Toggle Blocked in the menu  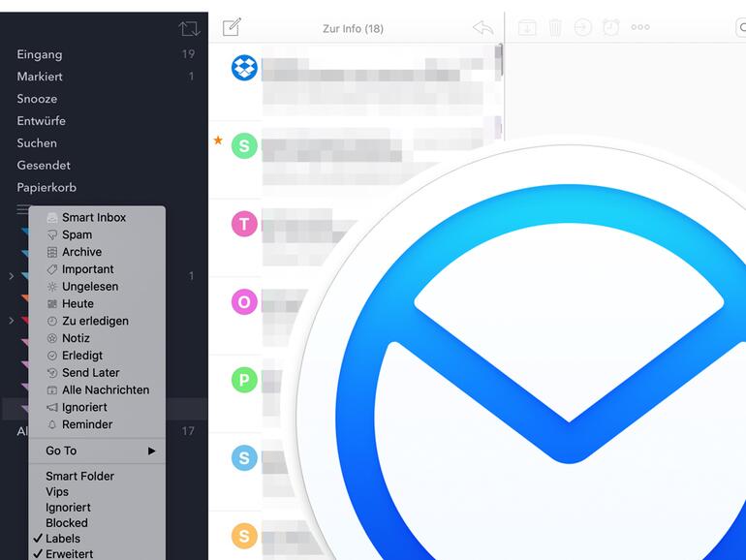97,523
